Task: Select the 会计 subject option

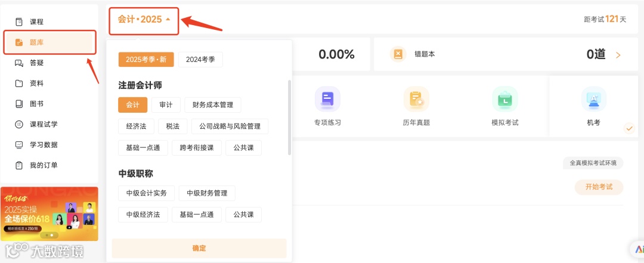Action: pos(132,105)
